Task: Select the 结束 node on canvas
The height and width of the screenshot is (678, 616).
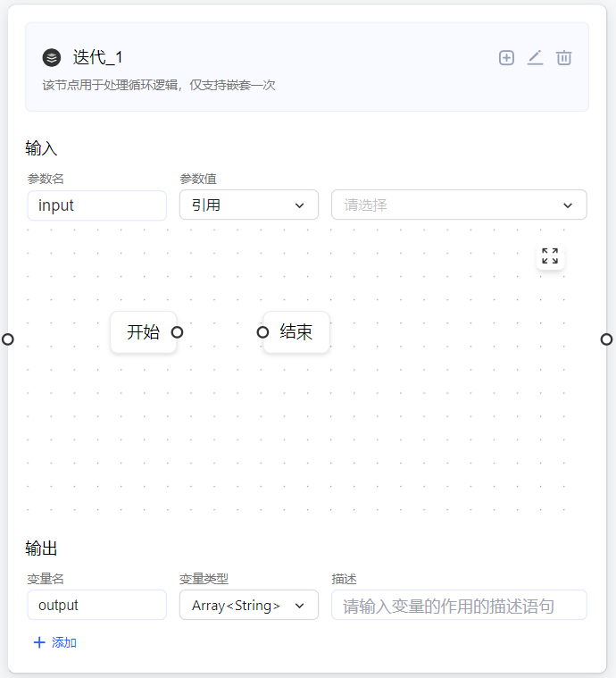Action: tap(296, 332)
